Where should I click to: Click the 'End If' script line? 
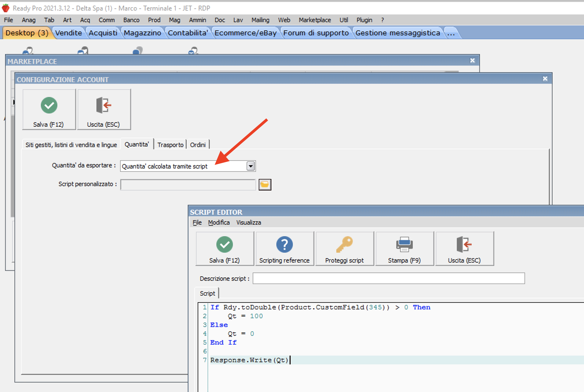pyautogui.click(x=223, y=342)
